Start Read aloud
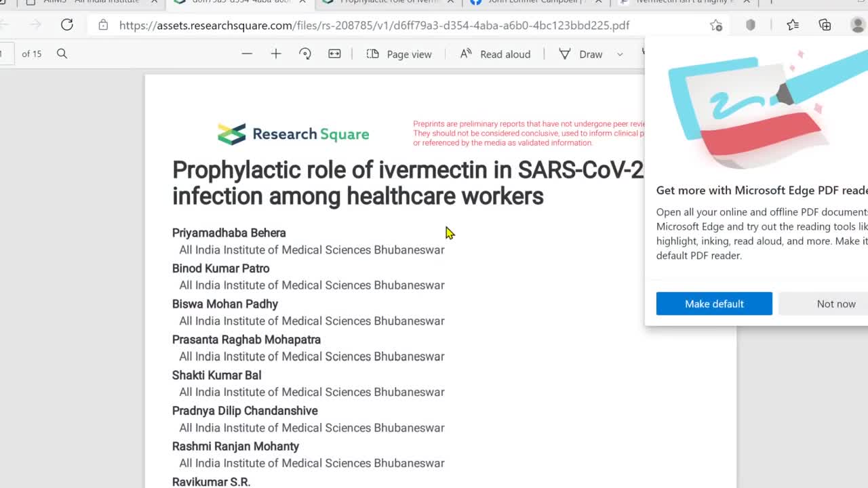 tap(495, 54)
